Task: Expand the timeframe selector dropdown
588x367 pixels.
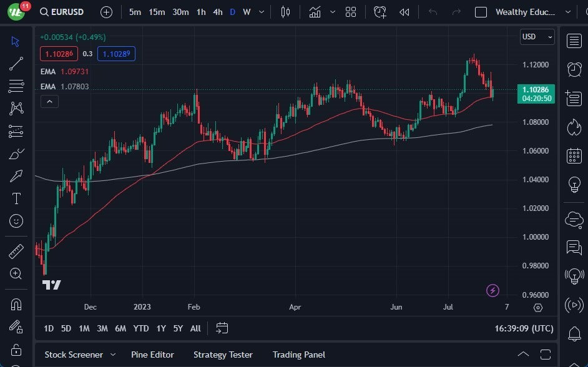Action: [261, 11]
